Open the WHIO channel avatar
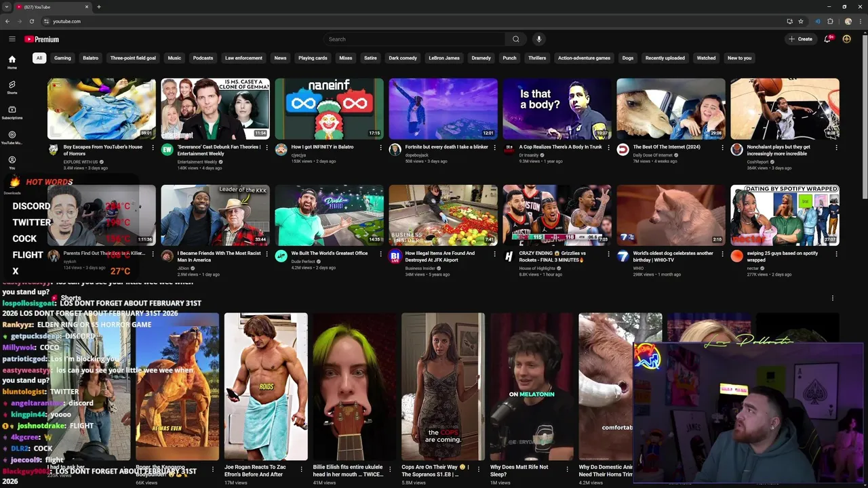The width and height of the screenshot is (868, 488). [623, 256]
